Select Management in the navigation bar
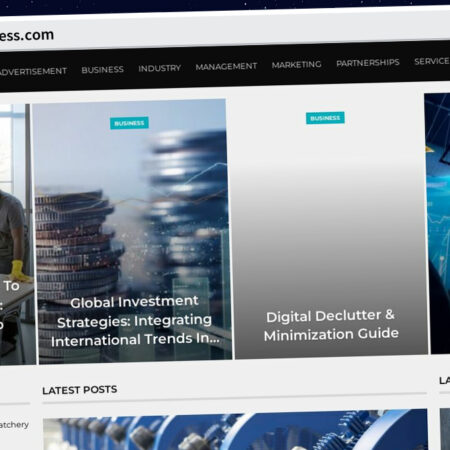The image size is (450, 450). 226,67
